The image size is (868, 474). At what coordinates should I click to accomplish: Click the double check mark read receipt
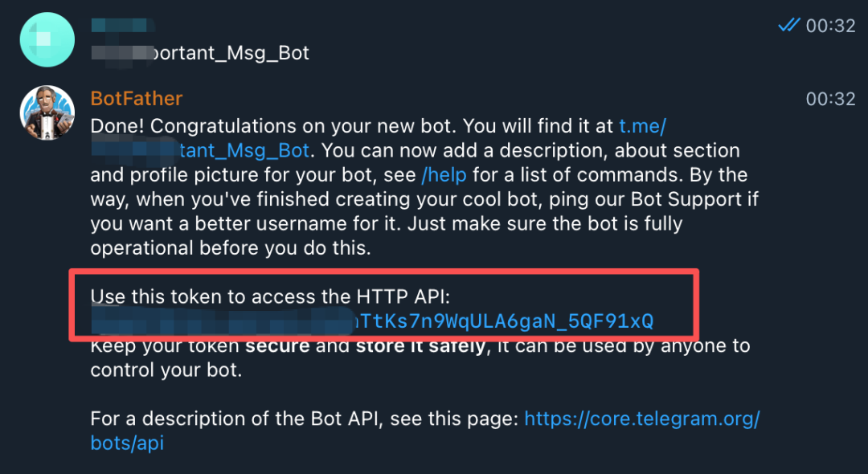tap(788, 26)
